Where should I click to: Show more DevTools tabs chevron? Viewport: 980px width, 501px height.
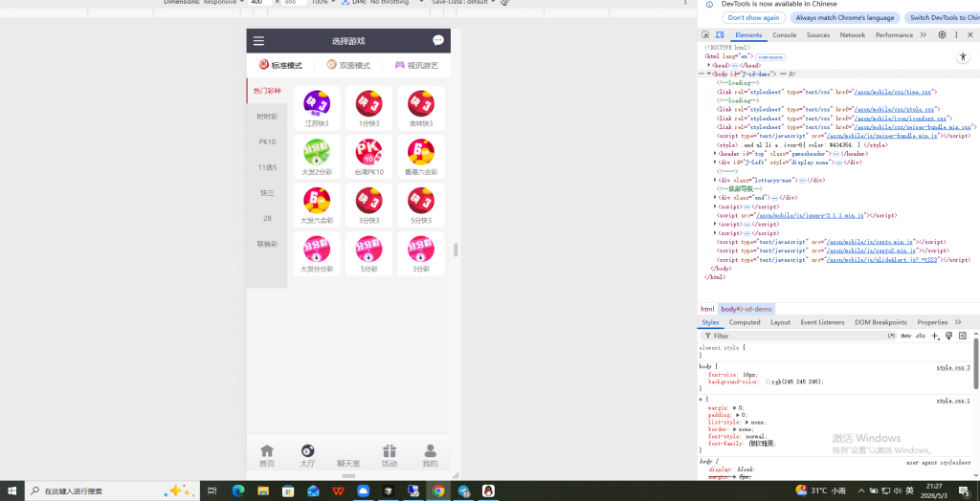click(924, 35)
